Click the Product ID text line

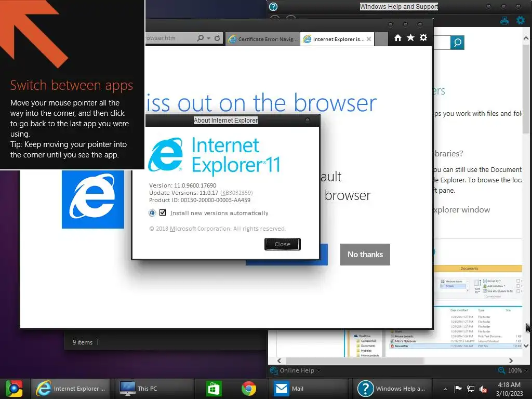point(199,200)
